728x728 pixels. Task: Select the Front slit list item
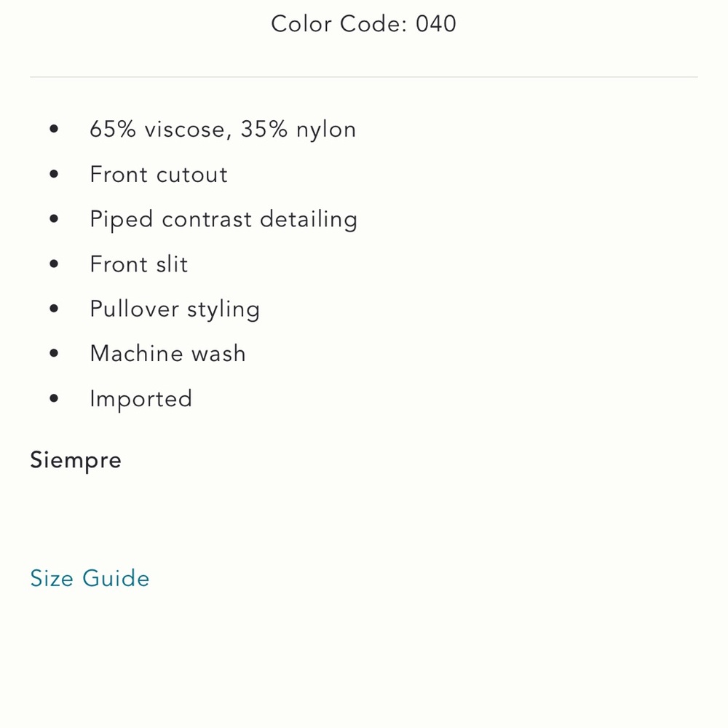139,264
